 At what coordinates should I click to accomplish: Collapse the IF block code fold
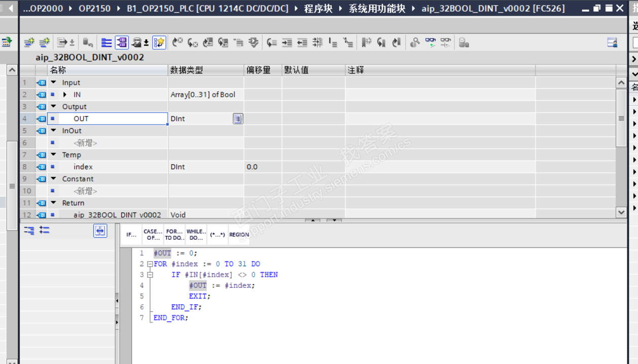point(150,275)
